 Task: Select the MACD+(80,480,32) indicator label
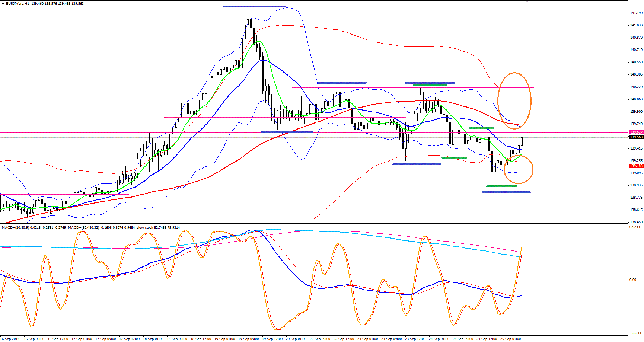84,227
